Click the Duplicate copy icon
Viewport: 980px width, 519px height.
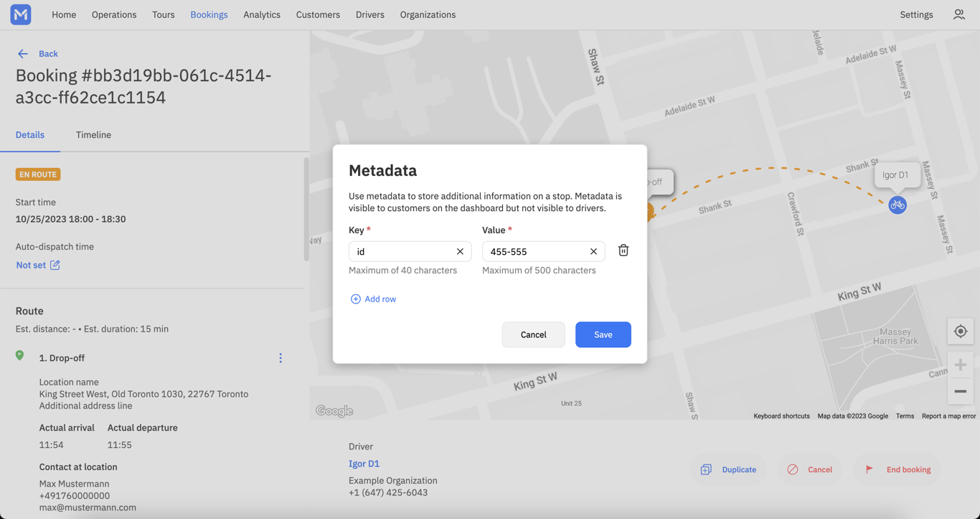706,469
